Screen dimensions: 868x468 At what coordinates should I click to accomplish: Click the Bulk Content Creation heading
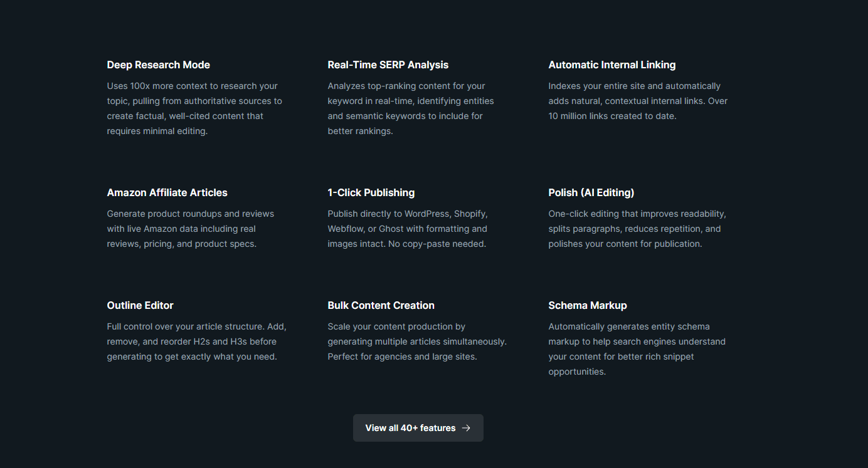(381, 306)
